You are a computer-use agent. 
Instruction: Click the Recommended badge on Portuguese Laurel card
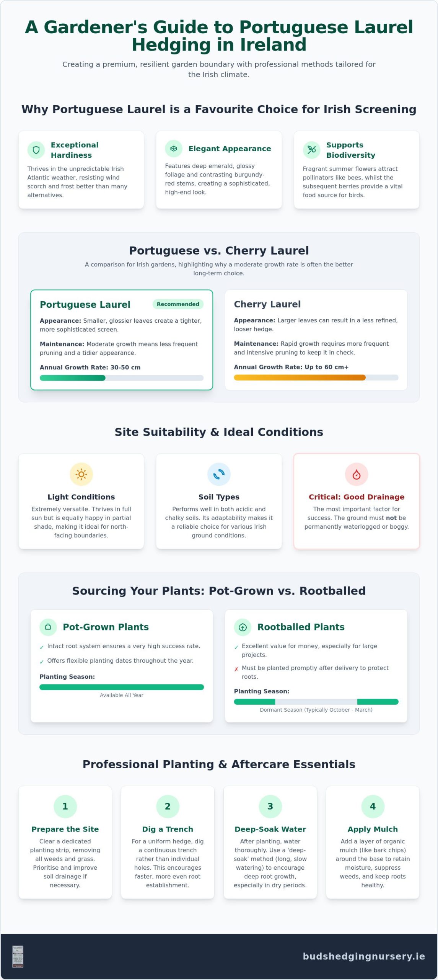click(178, 304)
